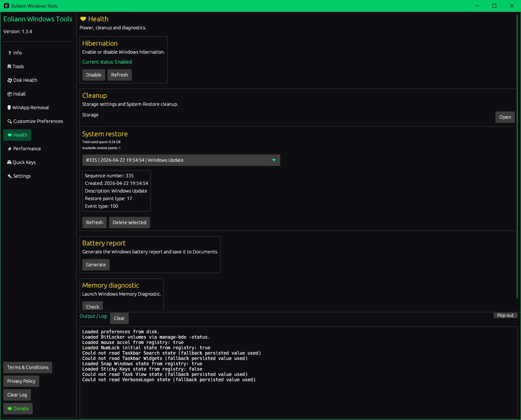Click the question mark Info icon

10,53
